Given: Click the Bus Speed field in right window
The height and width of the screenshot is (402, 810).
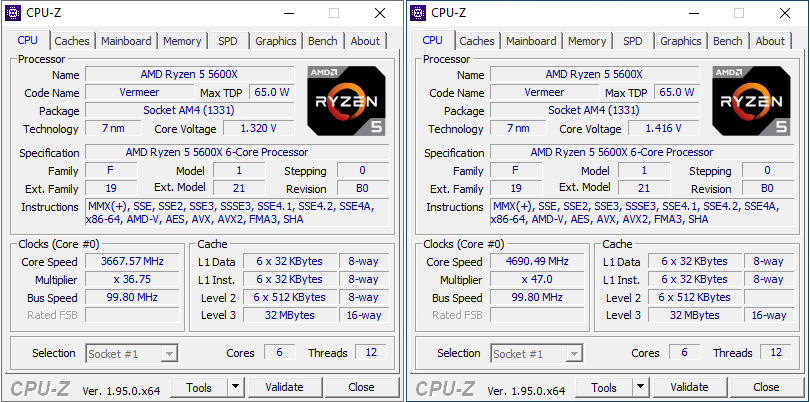Looking at the screenshot, I should tap(537, 298).
